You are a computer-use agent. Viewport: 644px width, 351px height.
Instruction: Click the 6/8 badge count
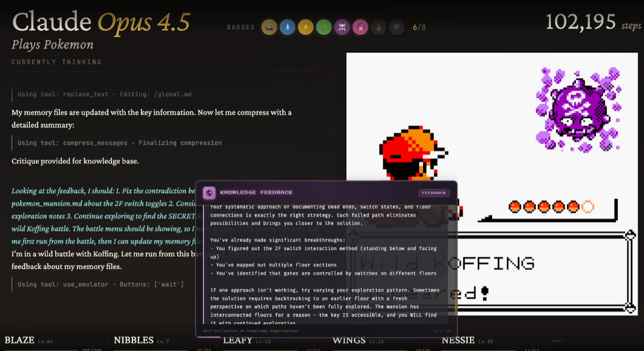tap(419, 27)
